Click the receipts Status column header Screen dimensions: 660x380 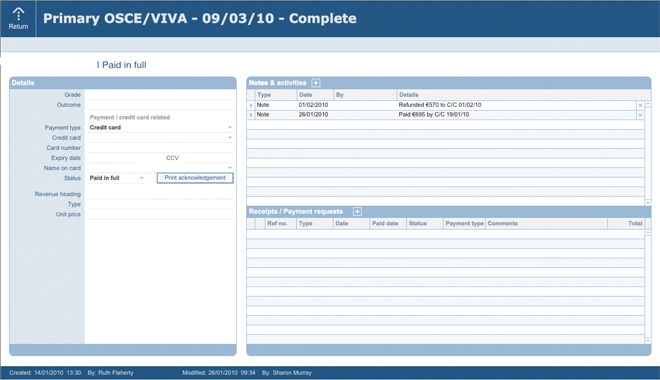click(x=425, y=223)
